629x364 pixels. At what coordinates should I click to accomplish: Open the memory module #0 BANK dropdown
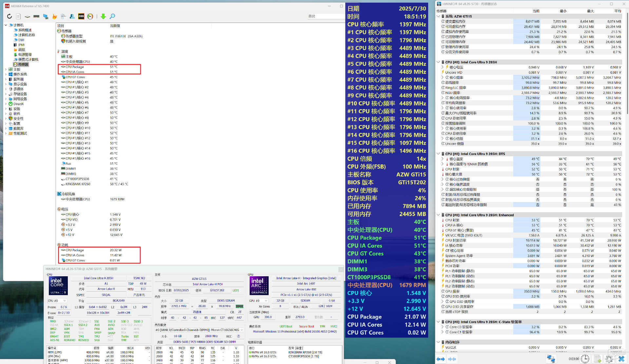[x=199, y=330]
